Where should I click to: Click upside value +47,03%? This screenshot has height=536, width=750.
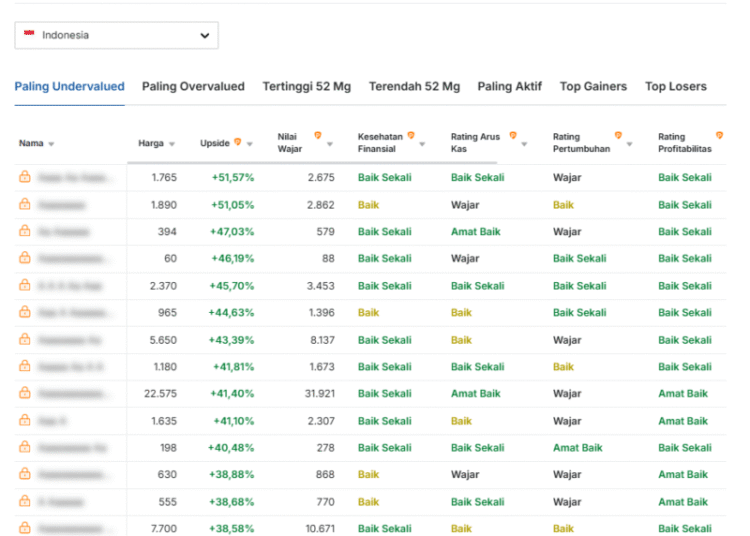(232, 232)
